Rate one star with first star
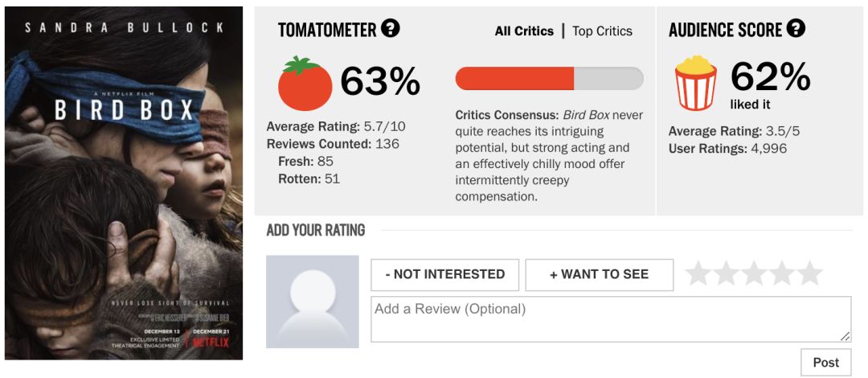Viewport: 868px width, 378px height. click(698, 274)
